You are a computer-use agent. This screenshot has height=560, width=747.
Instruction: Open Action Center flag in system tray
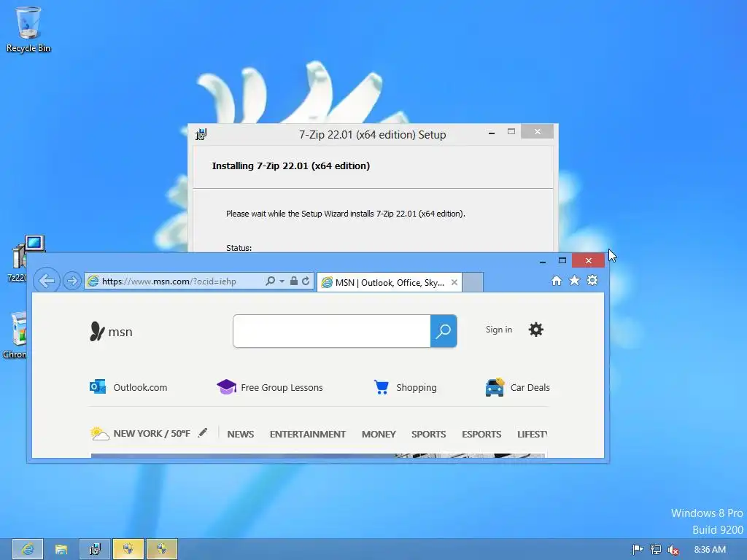pos(638,550)
